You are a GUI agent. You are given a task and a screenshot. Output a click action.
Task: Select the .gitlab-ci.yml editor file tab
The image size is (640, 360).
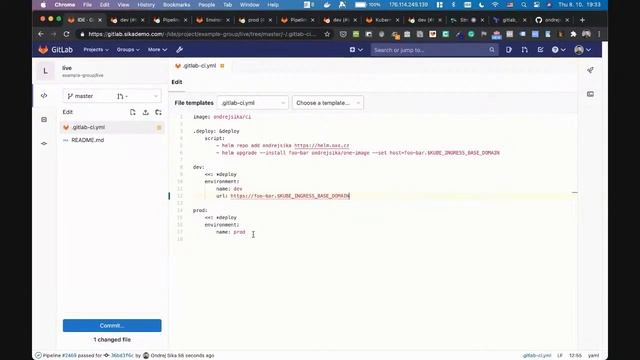coord(199,66)
